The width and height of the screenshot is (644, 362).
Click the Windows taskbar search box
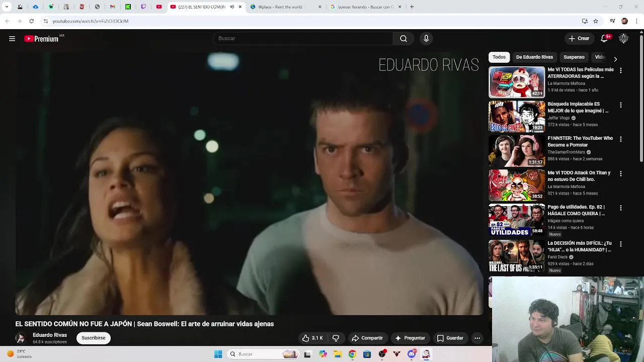pos(263,354)
